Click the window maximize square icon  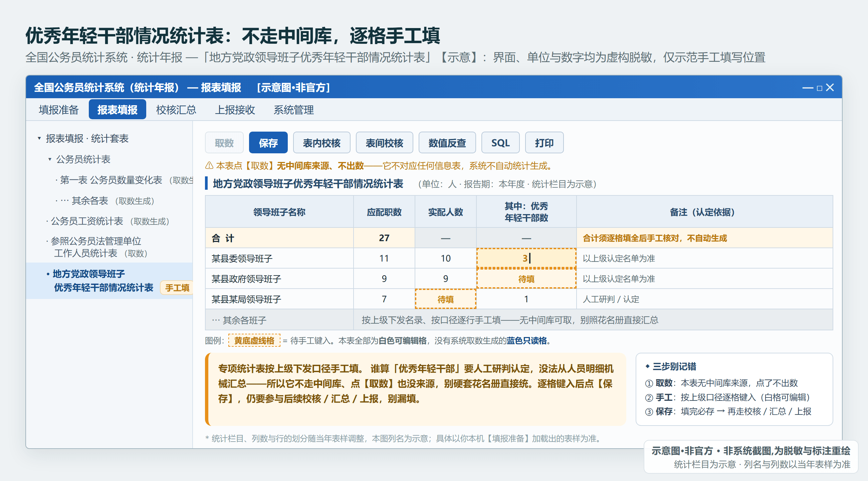coord(820,88)
